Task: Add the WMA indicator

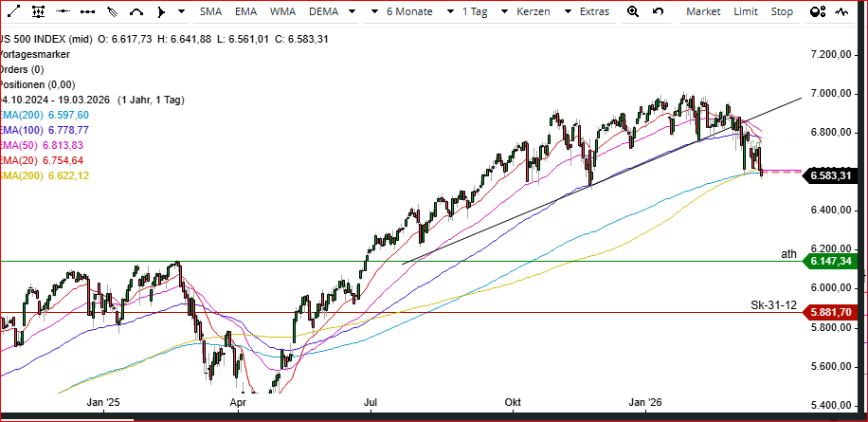Action: click(x=282, y=12)
